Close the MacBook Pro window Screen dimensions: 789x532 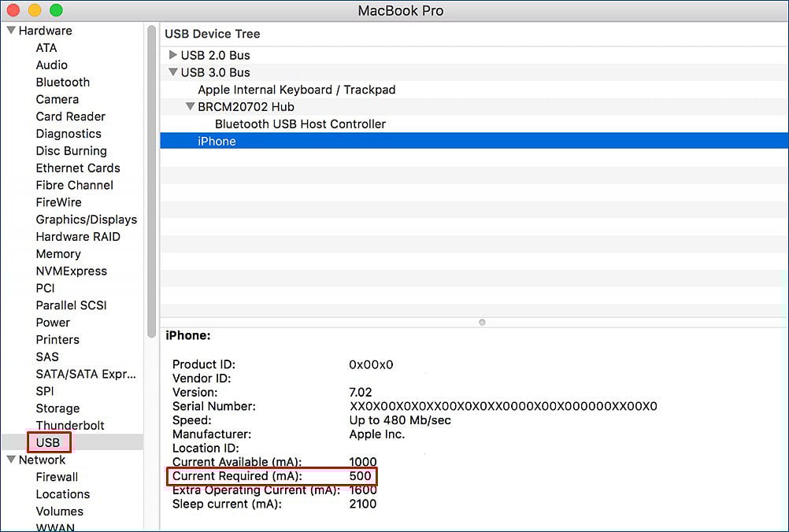click(13, 10)
